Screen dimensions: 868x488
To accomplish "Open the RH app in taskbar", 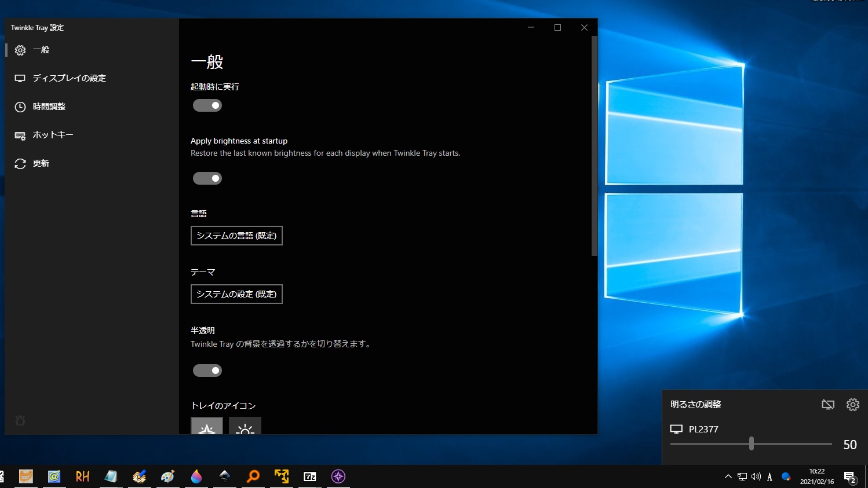I will pos(83,476).
